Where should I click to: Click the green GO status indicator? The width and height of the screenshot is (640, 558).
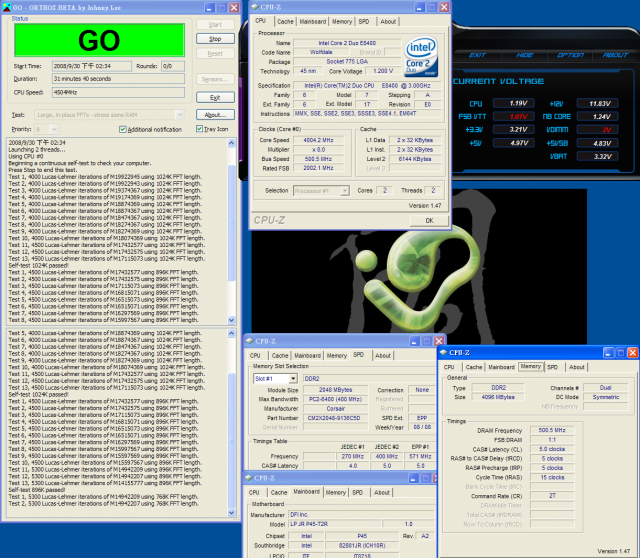[99, 40]
